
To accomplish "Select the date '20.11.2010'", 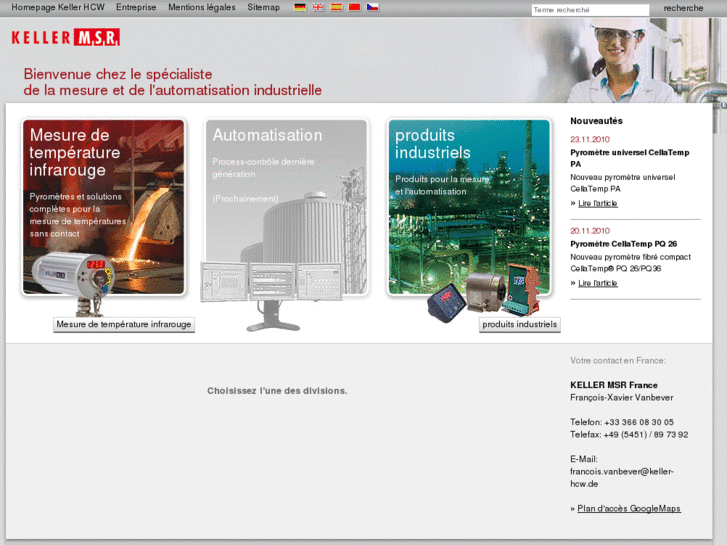I will pyautogui.click(x=590, y=231).
